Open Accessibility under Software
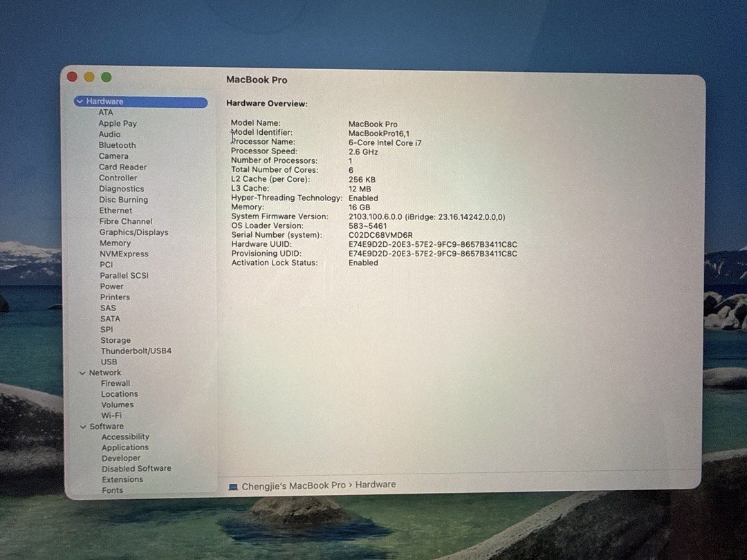747x560 pixels. coord(125,437)
